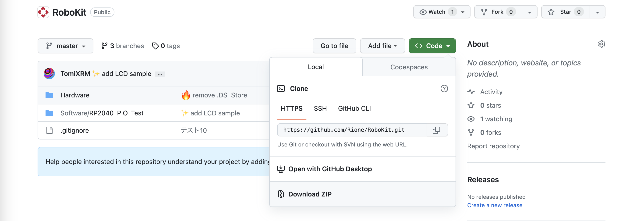Switch to the Codespaces tab
Image resolution: width=644 pixels, height=221 pixels.
pyautogui.click(x=409, y=67)
